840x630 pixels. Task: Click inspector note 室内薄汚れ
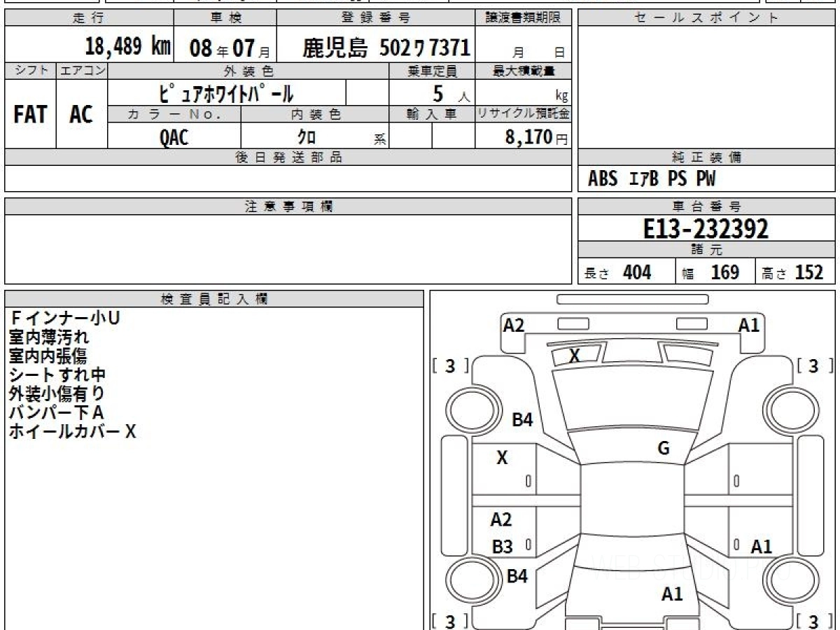coord(49,337)
